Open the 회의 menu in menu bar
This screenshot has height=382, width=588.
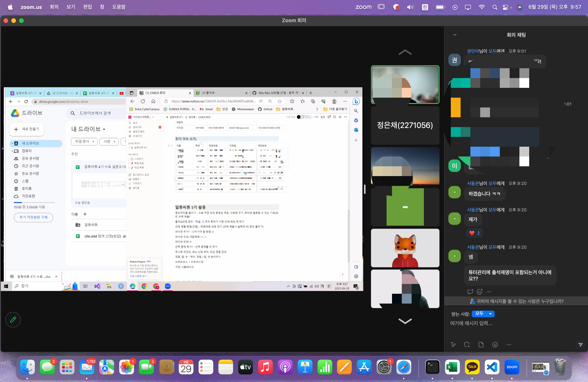click(54, 7)
